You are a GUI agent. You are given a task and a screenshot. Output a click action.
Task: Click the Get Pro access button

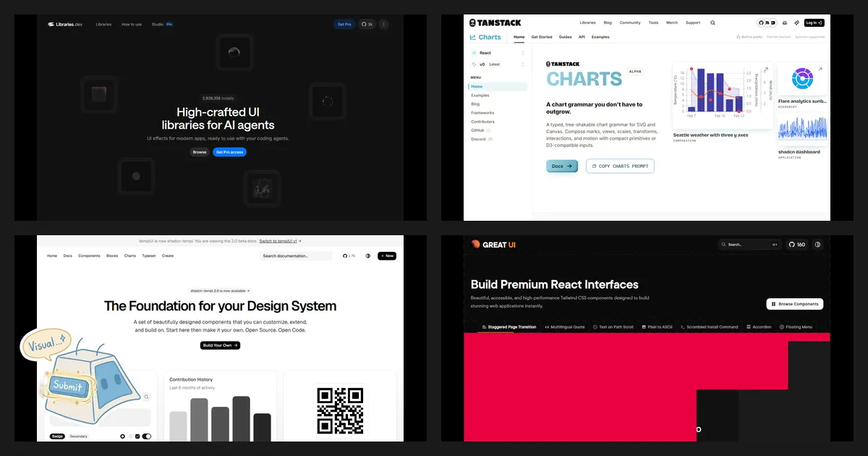[229, 152]
